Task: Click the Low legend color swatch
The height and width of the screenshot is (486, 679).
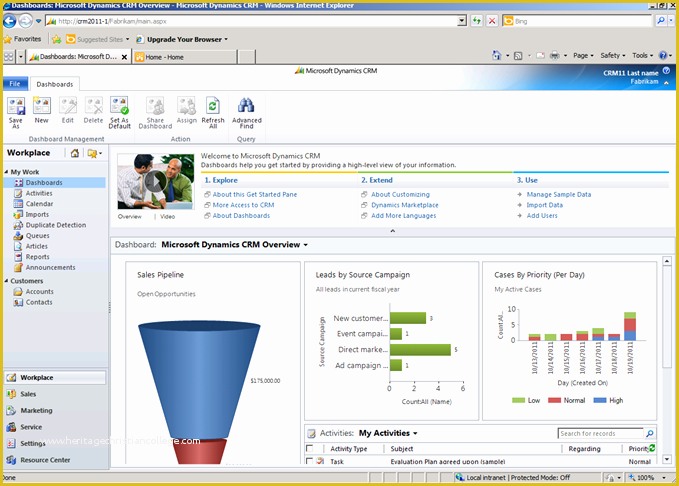Action: (518, 400)
